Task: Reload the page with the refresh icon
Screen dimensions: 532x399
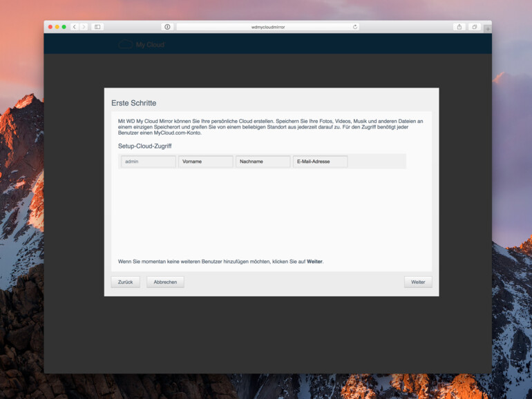Action: click(355, 27)
